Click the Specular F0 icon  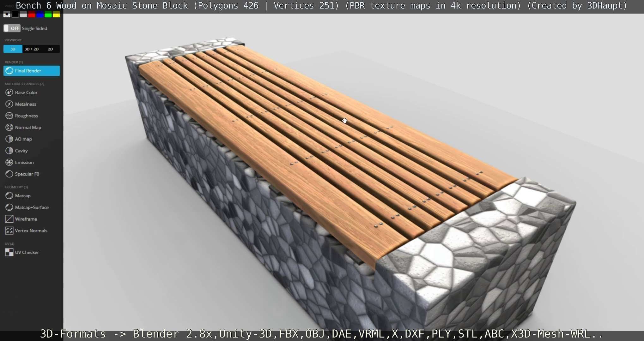[9, 174]
